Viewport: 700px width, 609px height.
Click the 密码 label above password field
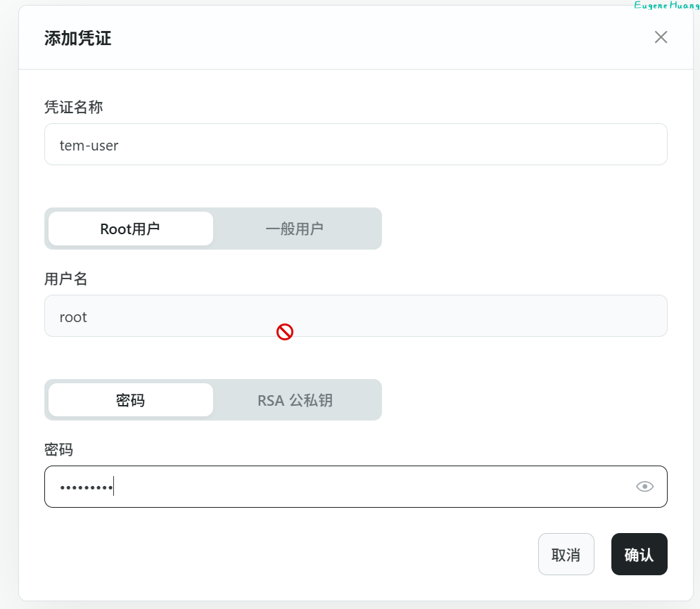click(58, 449)
